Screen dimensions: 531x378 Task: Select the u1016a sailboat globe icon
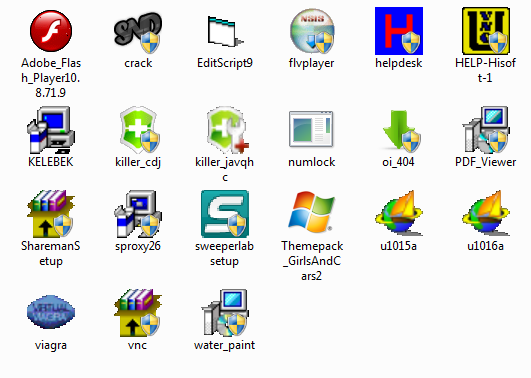coord(486,213)
